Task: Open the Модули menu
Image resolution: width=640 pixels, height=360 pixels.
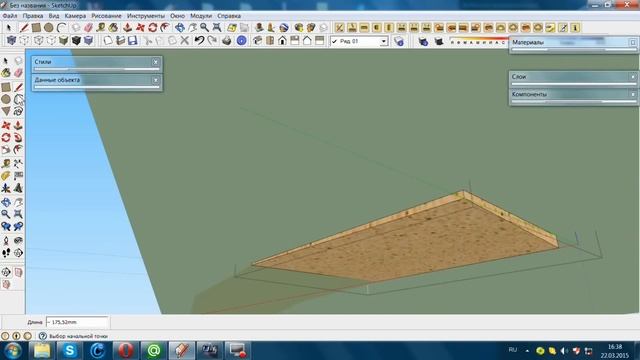Action: [201, 16]
